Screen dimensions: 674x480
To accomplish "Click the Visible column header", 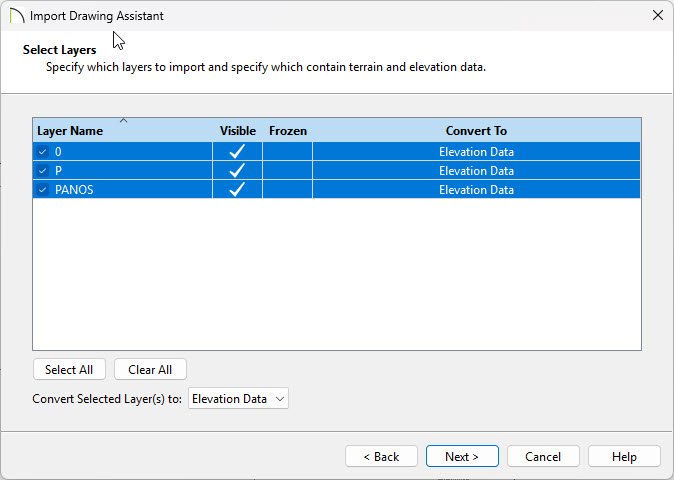I will pyautogui.click(x=237, y=131).
